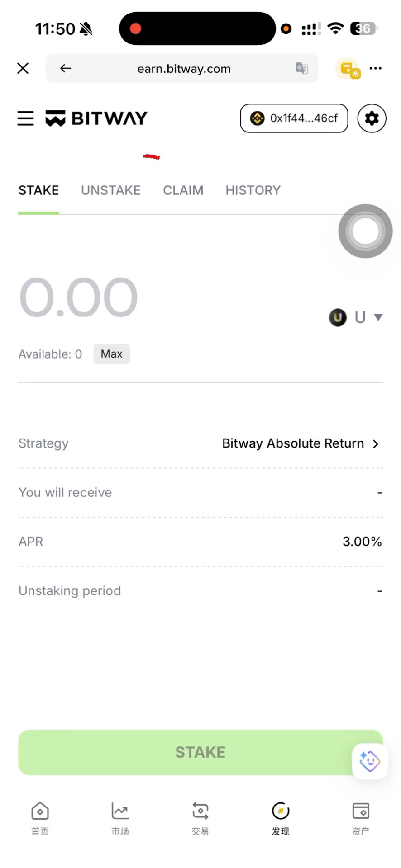The height and width of the screenshot is (868, 401).
Task: Expand the U token selector dropdown
Action: (x=356, y=317)
